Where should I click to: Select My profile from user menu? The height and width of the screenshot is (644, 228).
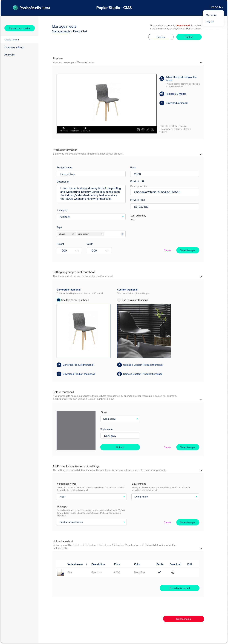pyautogui.click(x=211, y=15)
